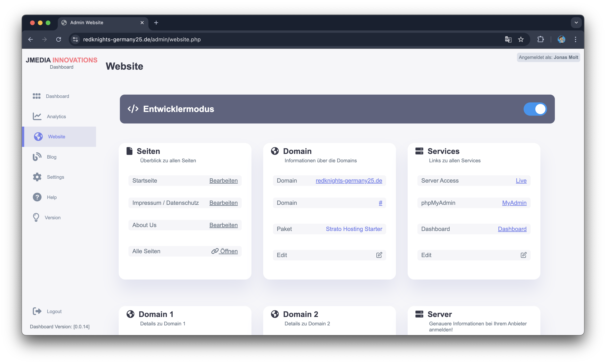
Task: Close the Admin Website tab
Action: [142, 23]
